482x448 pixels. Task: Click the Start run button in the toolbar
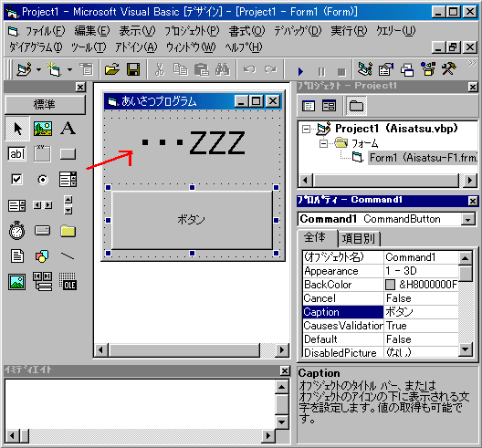point(300,71)
